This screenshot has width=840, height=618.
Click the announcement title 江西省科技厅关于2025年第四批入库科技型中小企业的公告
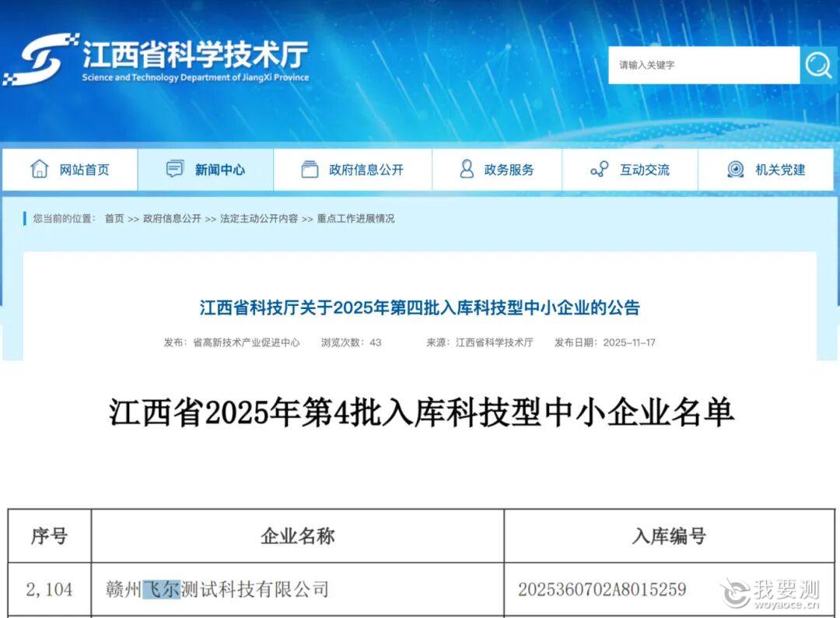point(420,307)
